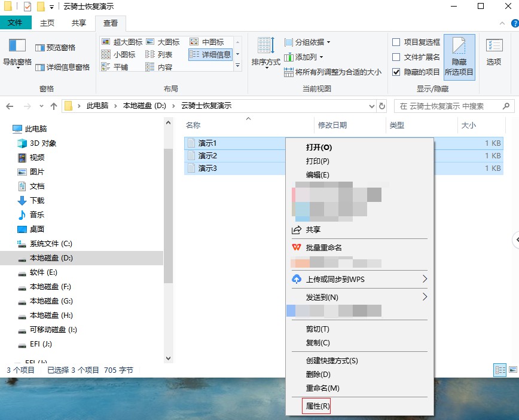Viewport: 519px width, 420px height.
Task: Switch to the Share (共享) ribbon tab
Action: pos(78,23)
